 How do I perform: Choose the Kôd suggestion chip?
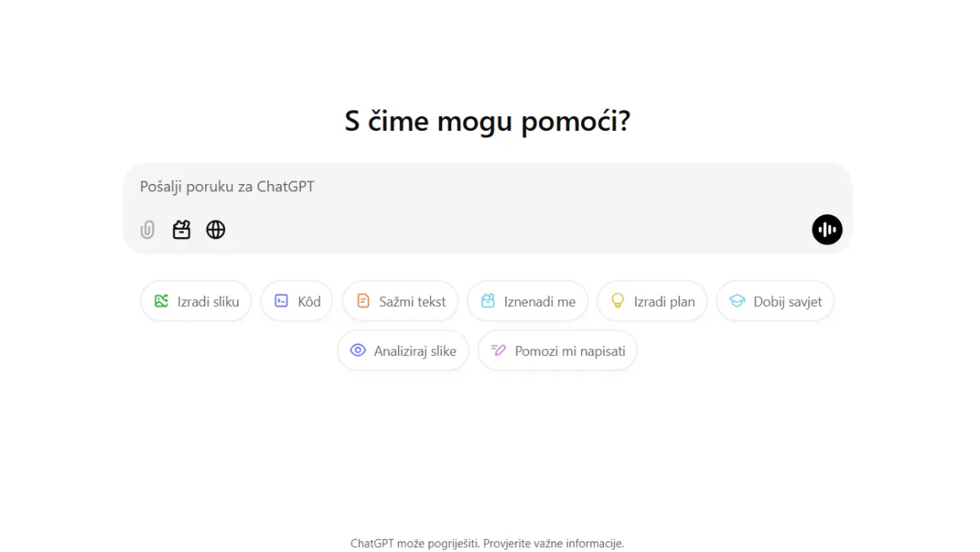pyautogui.click(x=297, y=301)
